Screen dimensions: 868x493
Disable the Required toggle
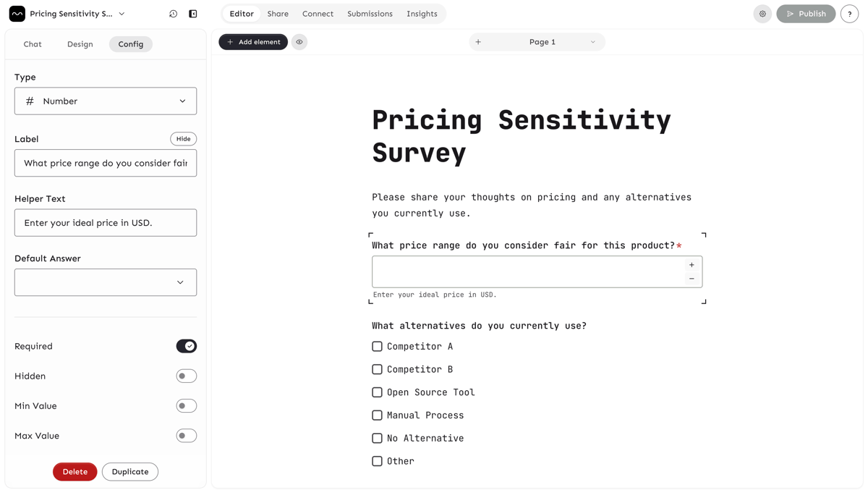click(x=187, y=346)
